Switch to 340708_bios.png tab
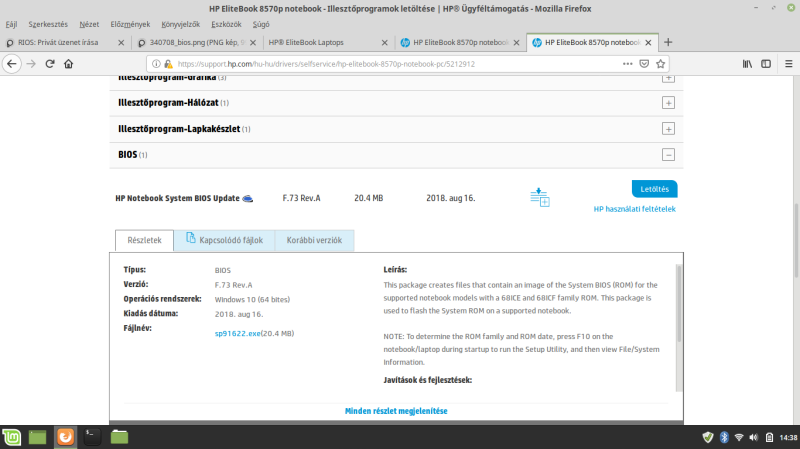This screenshot has height=449, width=800. coord(196,42)
